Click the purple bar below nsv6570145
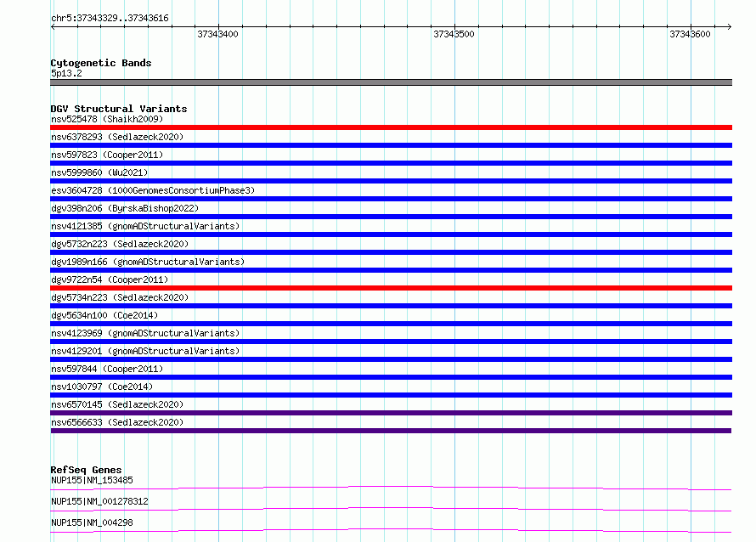756x542 pixels. (391, 413)
